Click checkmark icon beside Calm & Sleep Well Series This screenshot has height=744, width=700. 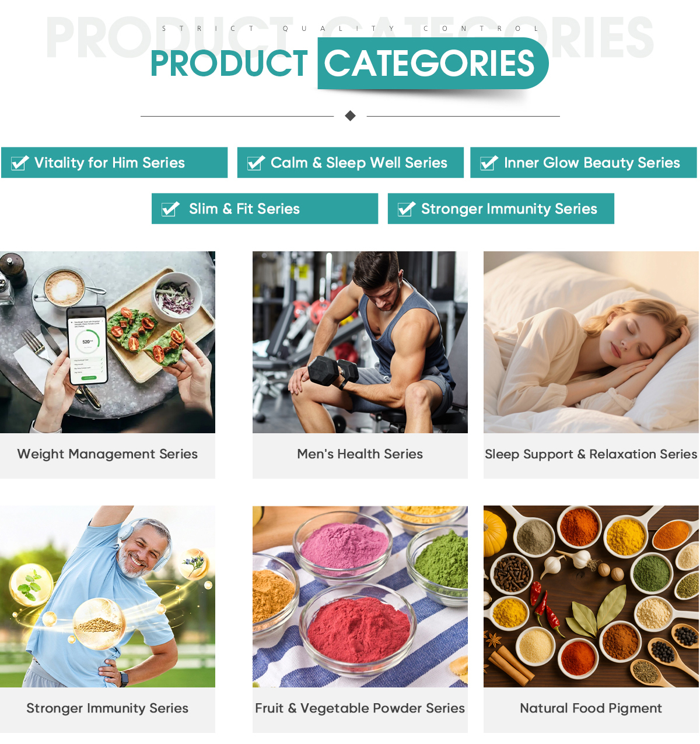pos(256,163)
